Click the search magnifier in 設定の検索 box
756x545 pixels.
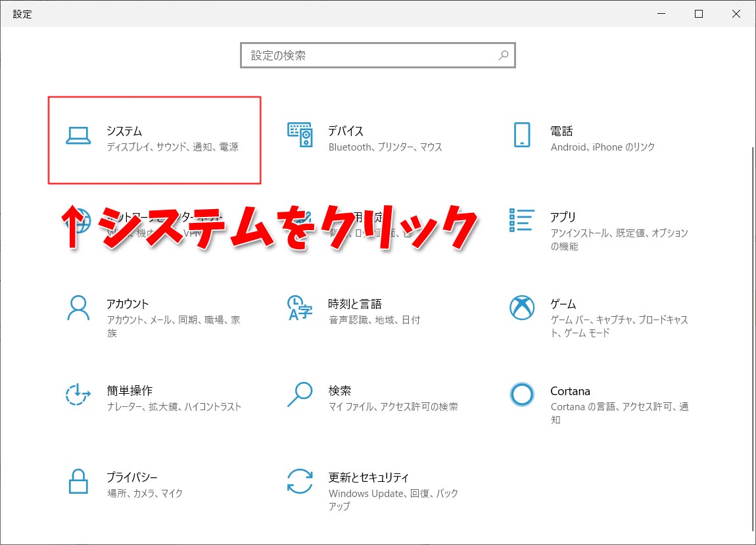(504, 55)
